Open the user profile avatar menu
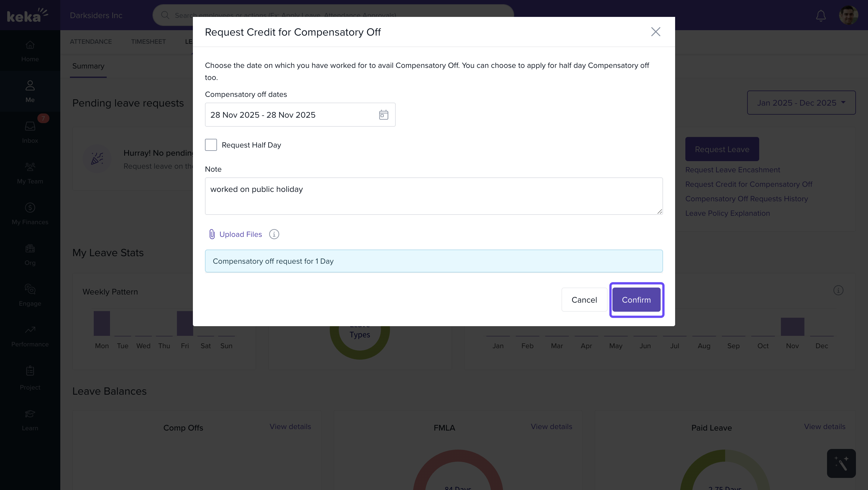The height and width of the screenshot is (490, 868). point(848,15)
